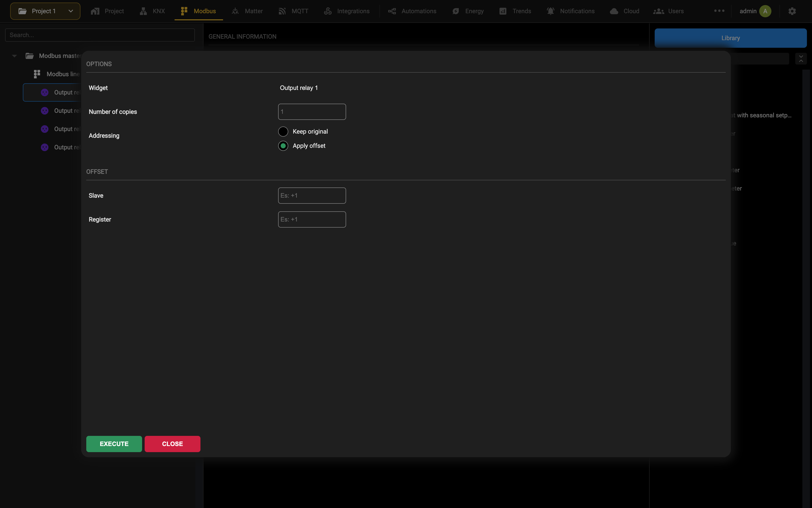This screenshot has width=812, height=508.
Task: Click the Modbus grid icon in navbar
Action: tap(184, 11)
